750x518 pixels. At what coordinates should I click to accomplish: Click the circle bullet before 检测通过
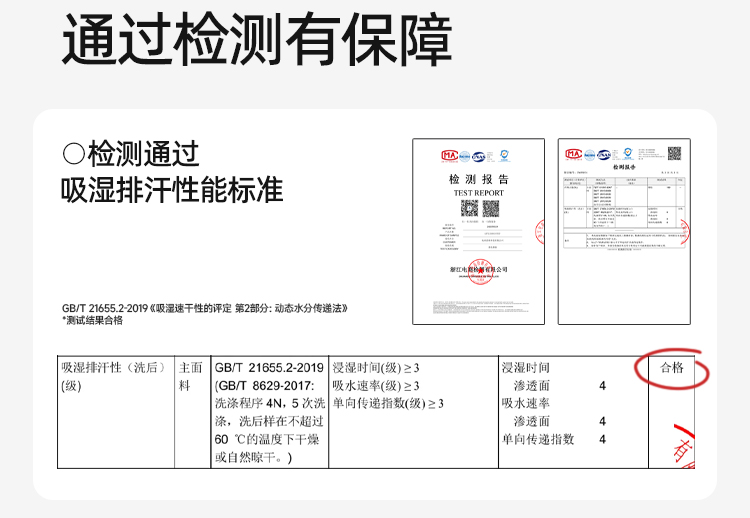click(x=73, y=154)
